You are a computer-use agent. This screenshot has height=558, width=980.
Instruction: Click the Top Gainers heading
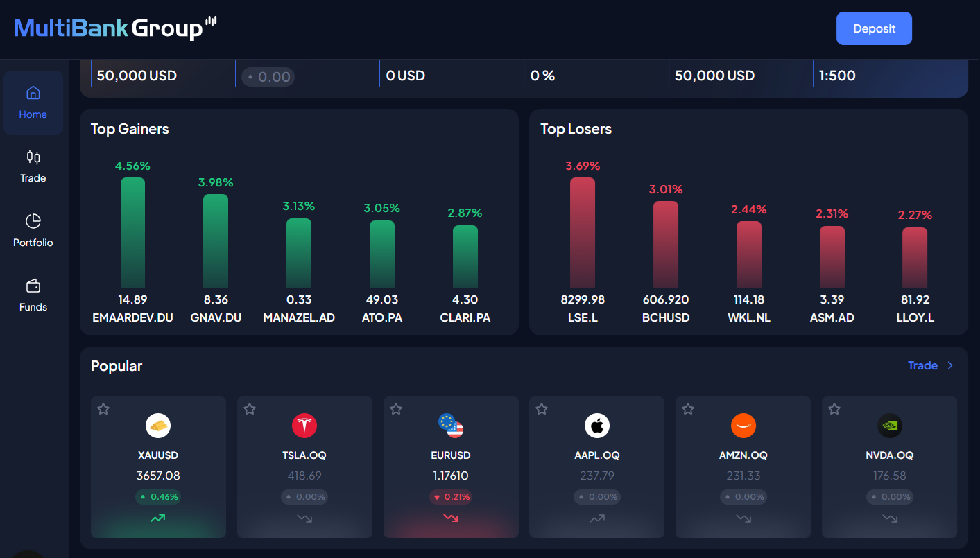[x=130, y=129]
